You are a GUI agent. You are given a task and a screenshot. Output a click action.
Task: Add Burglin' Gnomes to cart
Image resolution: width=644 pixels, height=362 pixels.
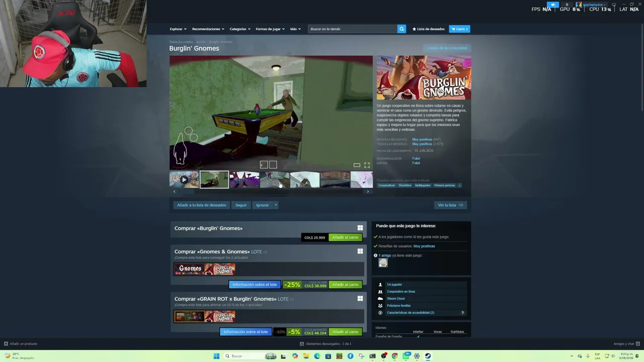345,237
